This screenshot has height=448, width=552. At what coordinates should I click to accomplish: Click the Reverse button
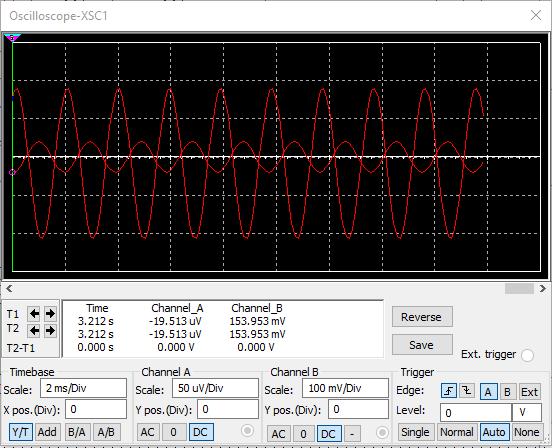pyautogui.click(x=422, y=317)
